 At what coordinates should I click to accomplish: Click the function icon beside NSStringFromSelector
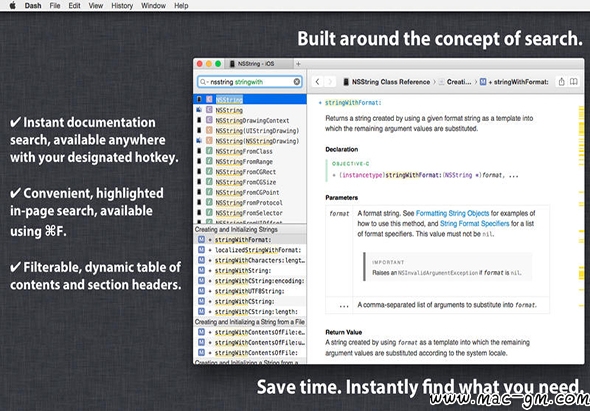pyautogui.click(x=209, y=213)
